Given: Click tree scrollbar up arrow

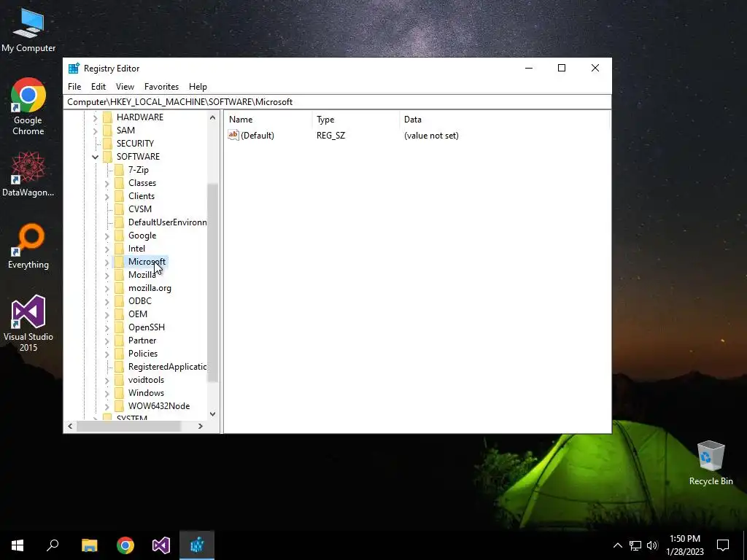Looking at the screenshot, I should click(x=212, y=117).
